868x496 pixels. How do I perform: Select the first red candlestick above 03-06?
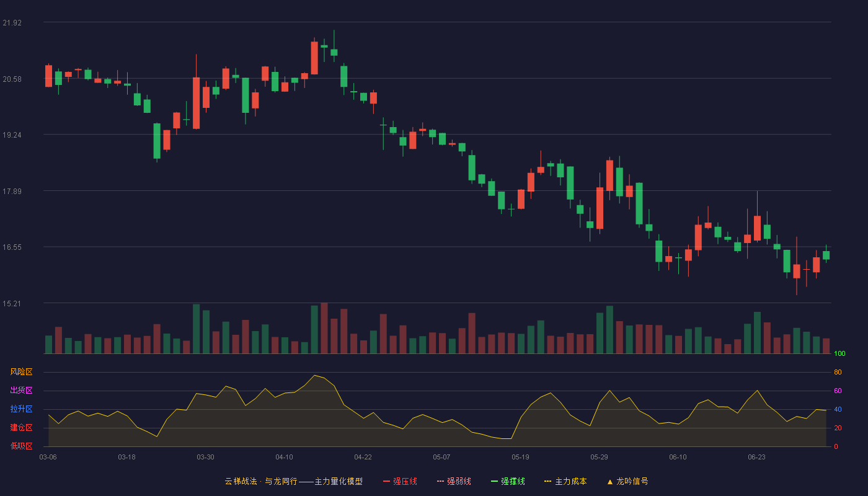click(x=48, y=76)
